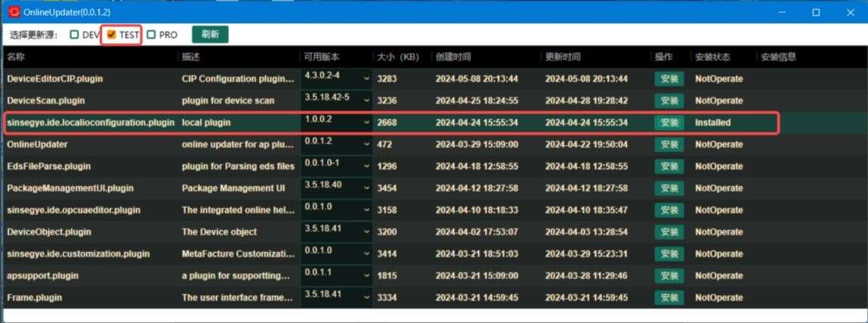Click the 2024-04-28 19:28:42 update time
The height and width of the screenshot is (323, 868).
[586, 101]
